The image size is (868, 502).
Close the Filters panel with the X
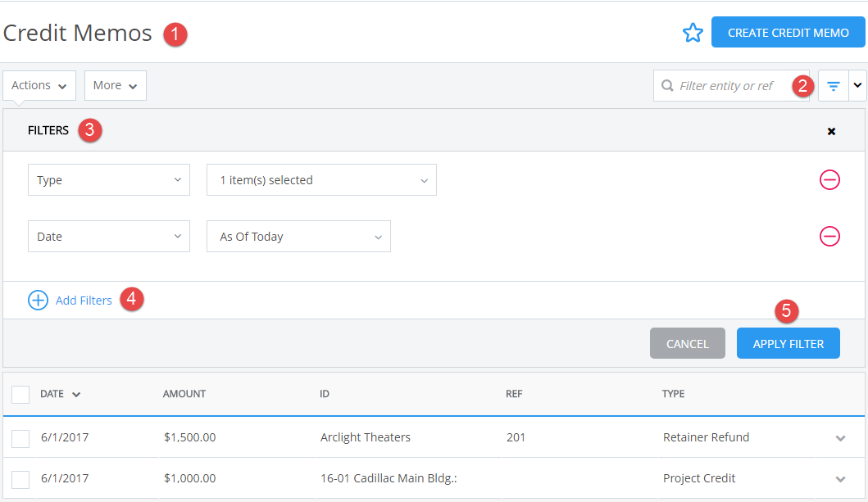click(x=831, y=131)
